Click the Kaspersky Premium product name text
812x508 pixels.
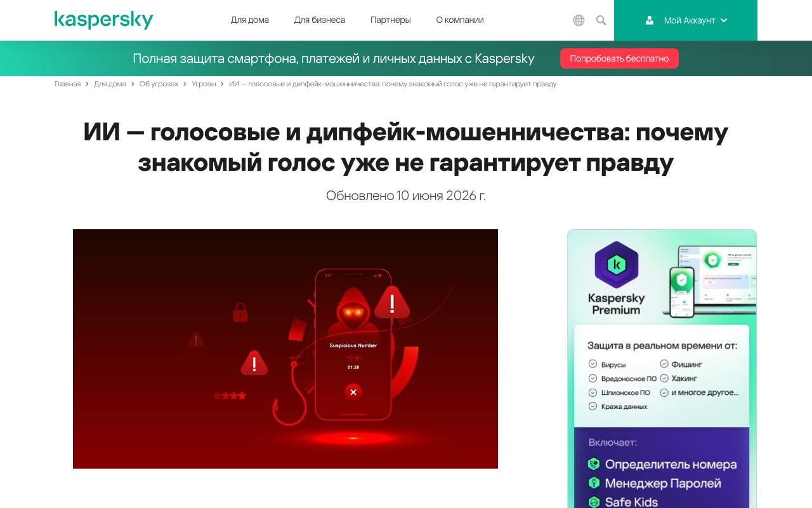tap(616, 304)
